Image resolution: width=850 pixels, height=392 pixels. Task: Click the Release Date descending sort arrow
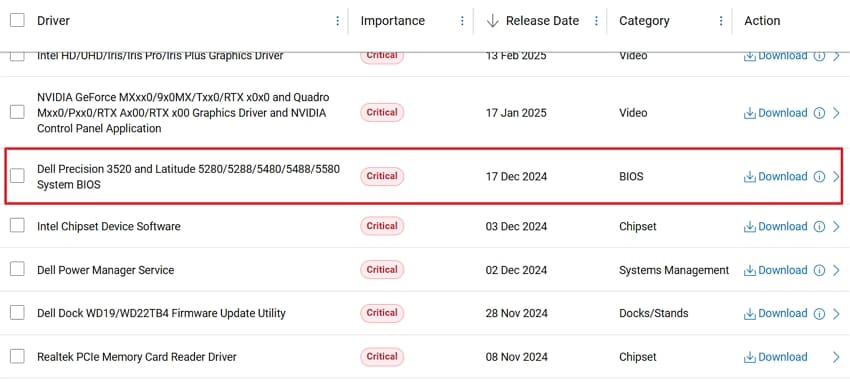tap(492, 21)
